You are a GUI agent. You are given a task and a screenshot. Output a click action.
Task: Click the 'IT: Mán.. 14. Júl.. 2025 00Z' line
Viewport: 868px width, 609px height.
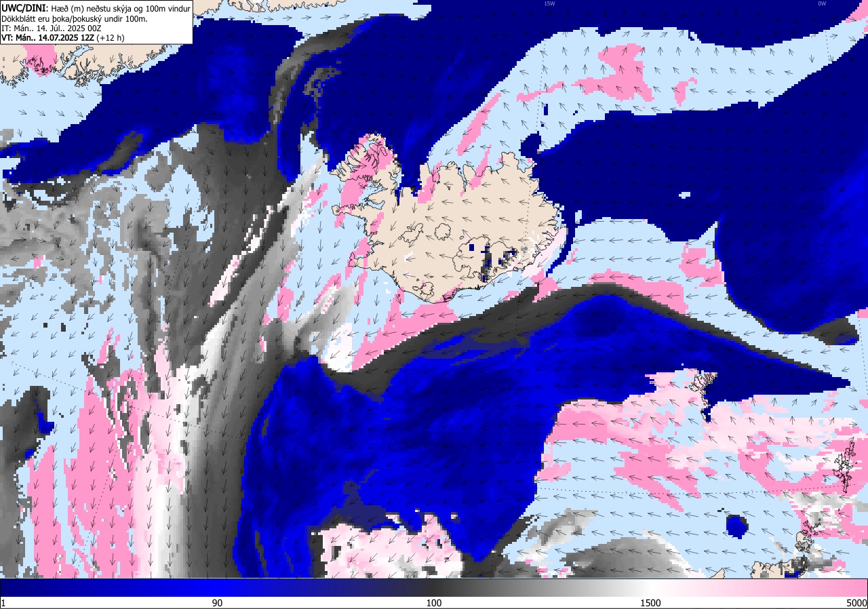(52, 28)
